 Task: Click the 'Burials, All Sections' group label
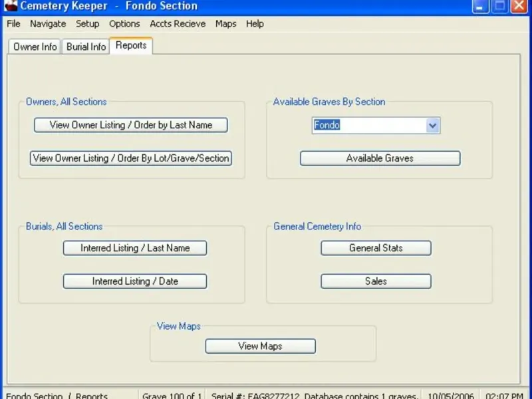click(x=64, y=226)
